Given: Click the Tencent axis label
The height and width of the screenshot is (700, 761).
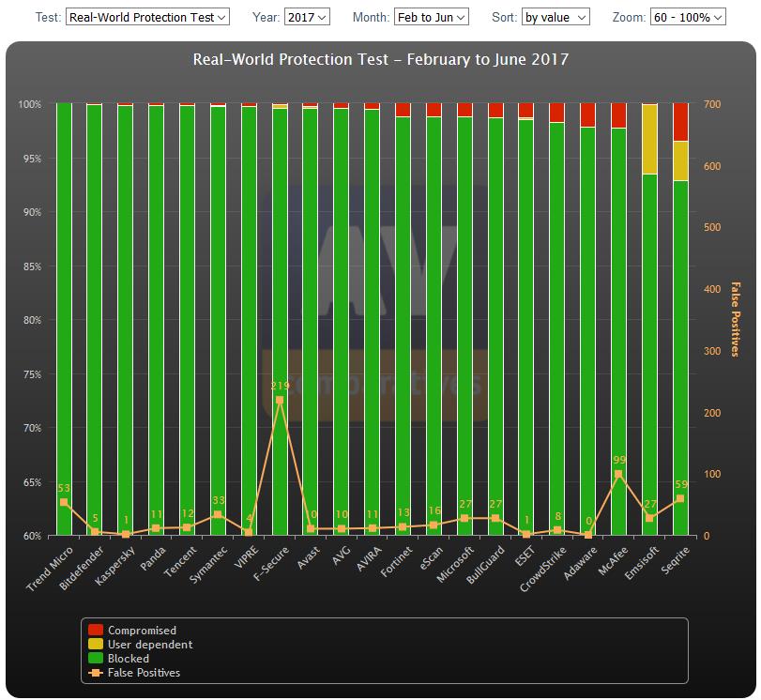Looking at the screenshot, I should [180, 562].
